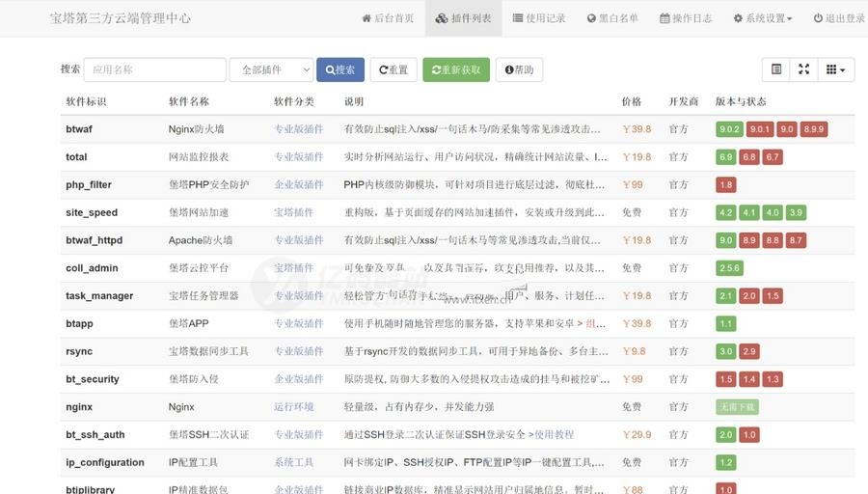Toggle the card view icon
This screenshot has width=868, height=494.
[x=776, y=69]
